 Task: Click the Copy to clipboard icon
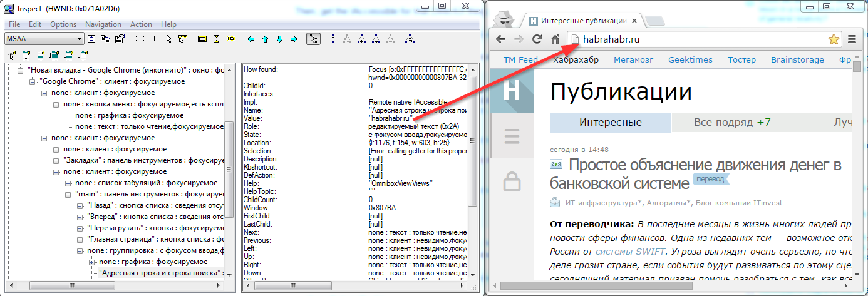[x=105, y=39]
